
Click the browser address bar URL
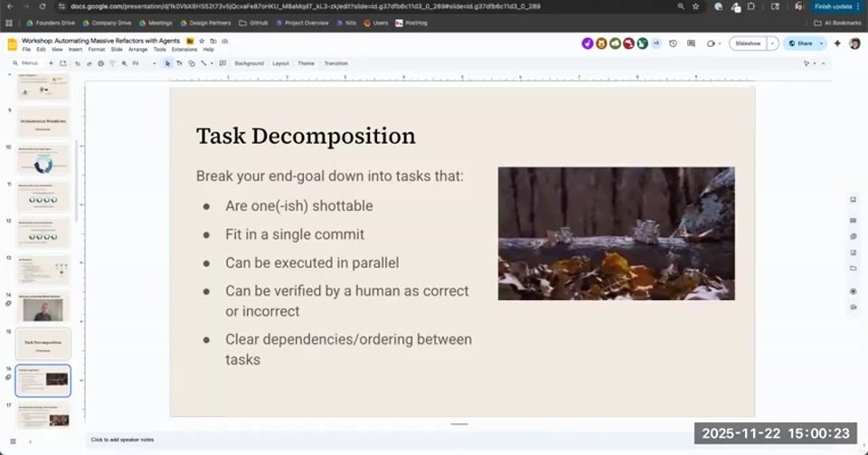[306, 6]
